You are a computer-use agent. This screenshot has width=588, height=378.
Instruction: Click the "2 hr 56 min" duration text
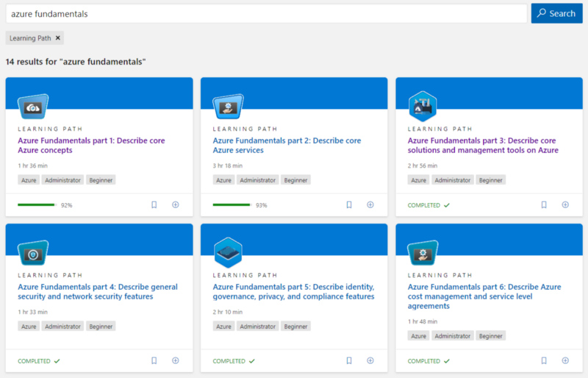(x=423, y=165)
